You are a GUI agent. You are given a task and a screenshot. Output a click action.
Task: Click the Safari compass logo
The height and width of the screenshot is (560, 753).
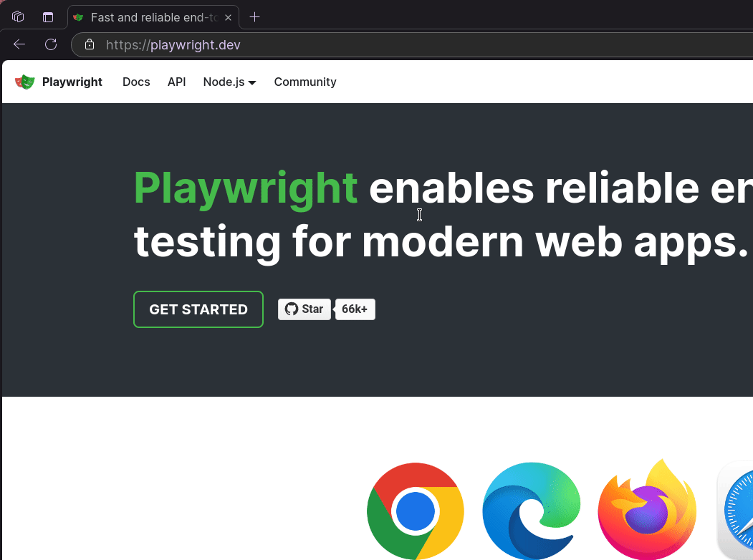[738, 511]
